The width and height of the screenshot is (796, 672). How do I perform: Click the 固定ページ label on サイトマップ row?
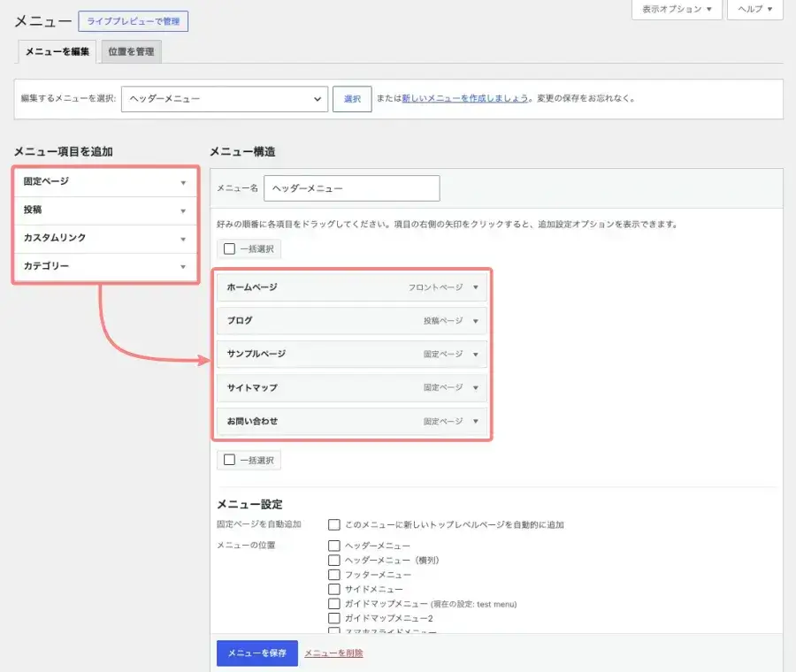443,388
